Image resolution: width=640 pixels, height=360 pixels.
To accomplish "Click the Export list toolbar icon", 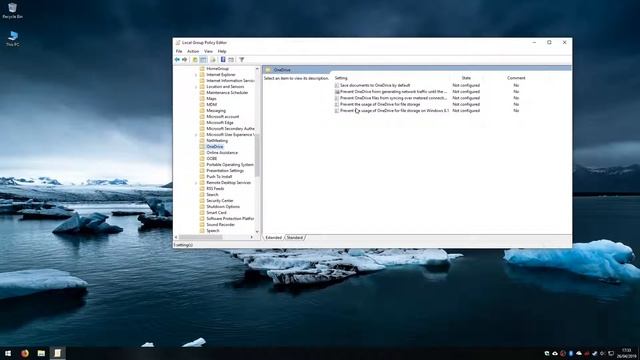I will tap(213, 60).
